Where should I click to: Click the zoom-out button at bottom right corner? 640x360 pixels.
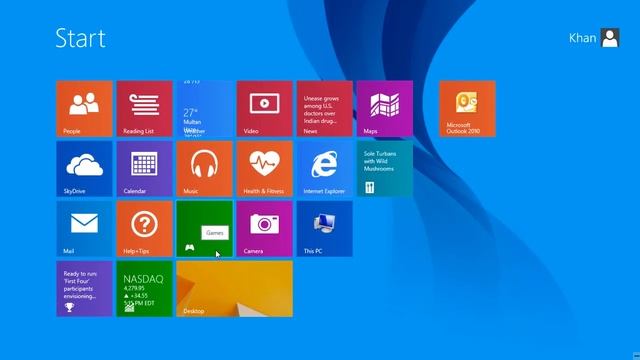pos(636,356)
